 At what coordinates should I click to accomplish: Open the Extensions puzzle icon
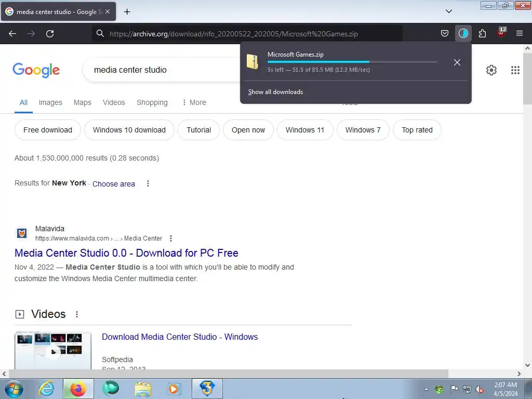482,33
